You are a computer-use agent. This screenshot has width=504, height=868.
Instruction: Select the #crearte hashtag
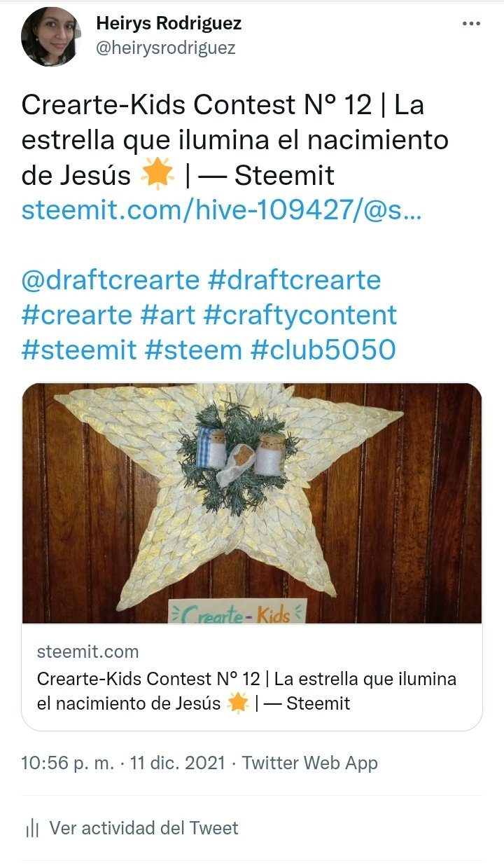77,315
